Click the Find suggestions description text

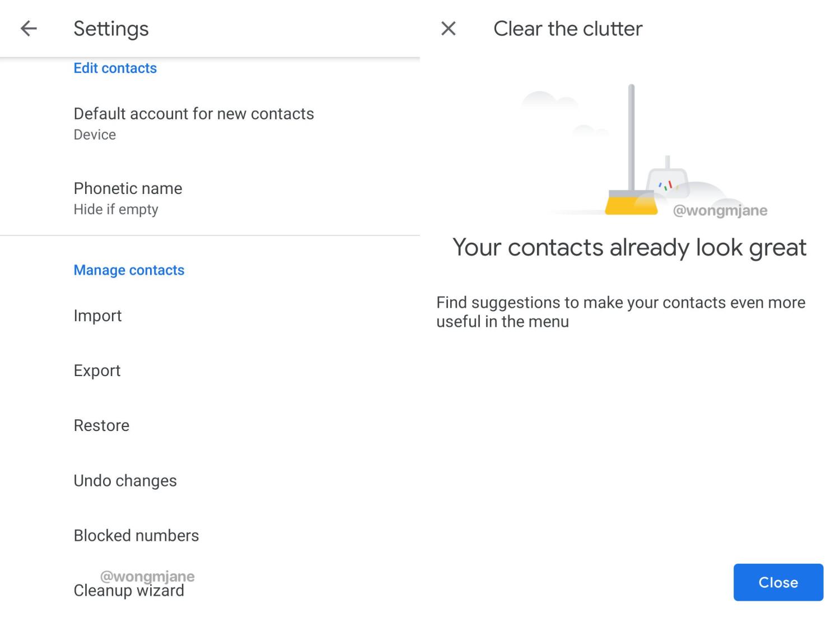tap(620, 312)
